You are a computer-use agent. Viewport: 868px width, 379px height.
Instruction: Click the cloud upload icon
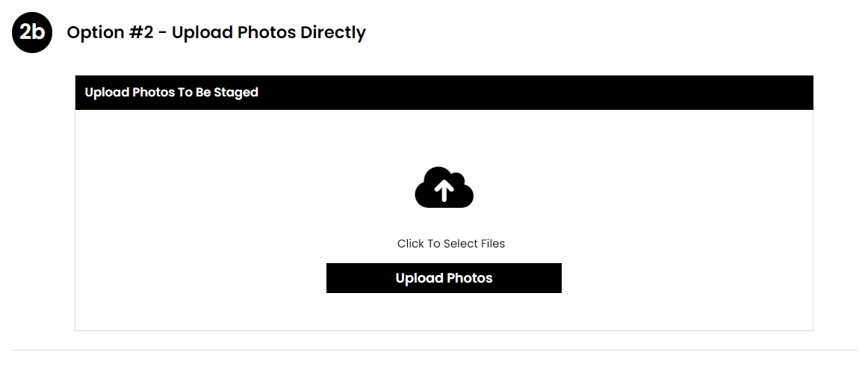[x=444, y=188]
